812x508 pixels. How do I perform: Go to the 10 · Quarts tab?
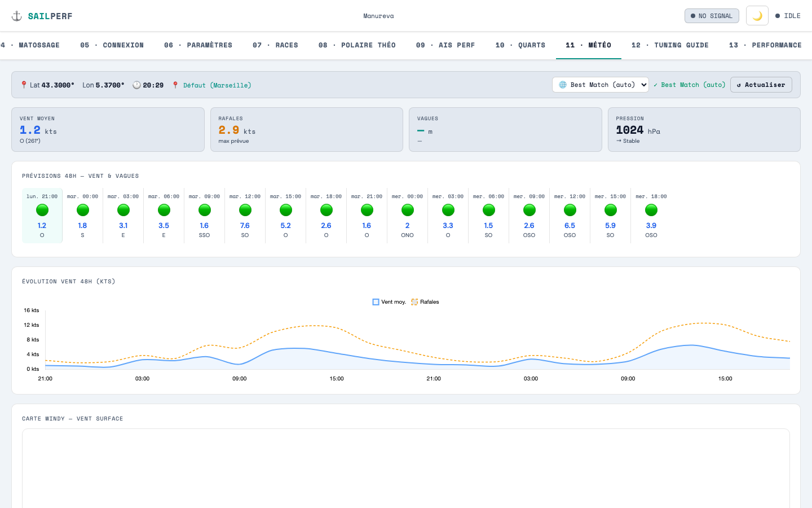pyautogui.click(x=520, y=45)
